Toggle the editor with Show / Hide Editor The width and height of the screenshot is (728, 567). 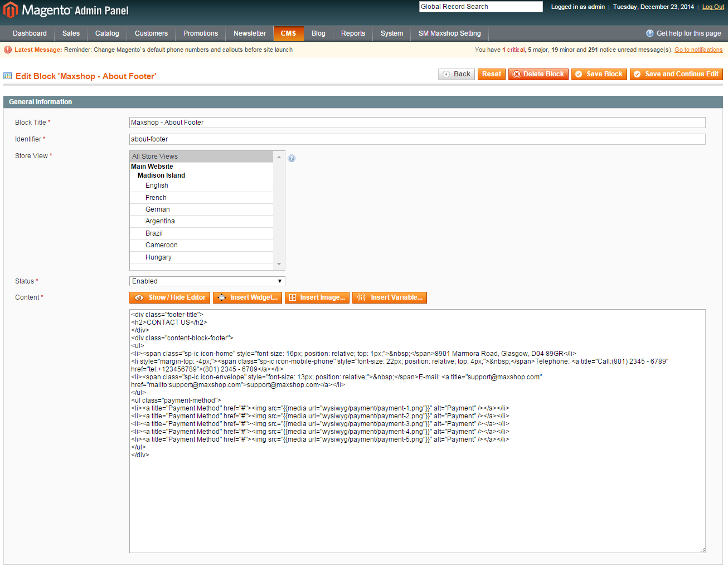[169, 297]
